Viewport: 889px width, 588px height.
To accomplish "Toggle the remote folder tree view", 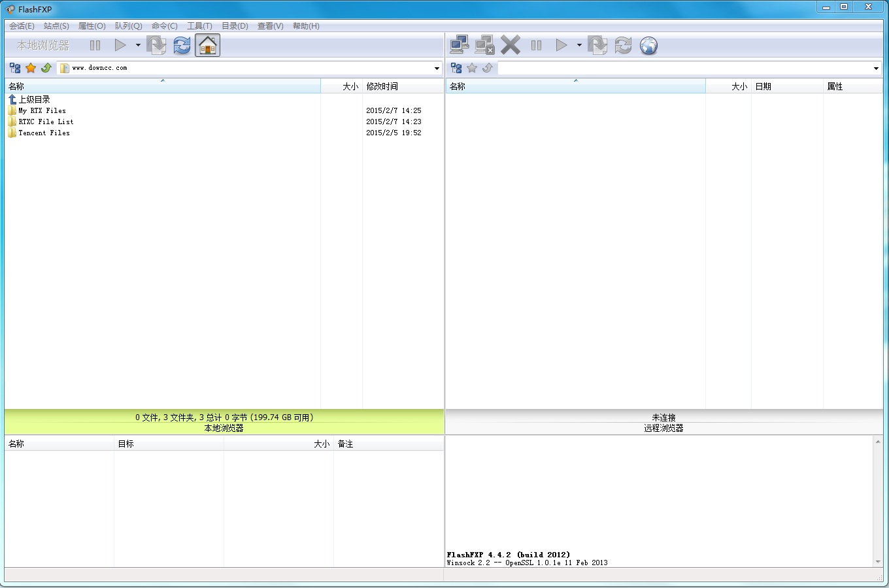I will tap(456, 67).
